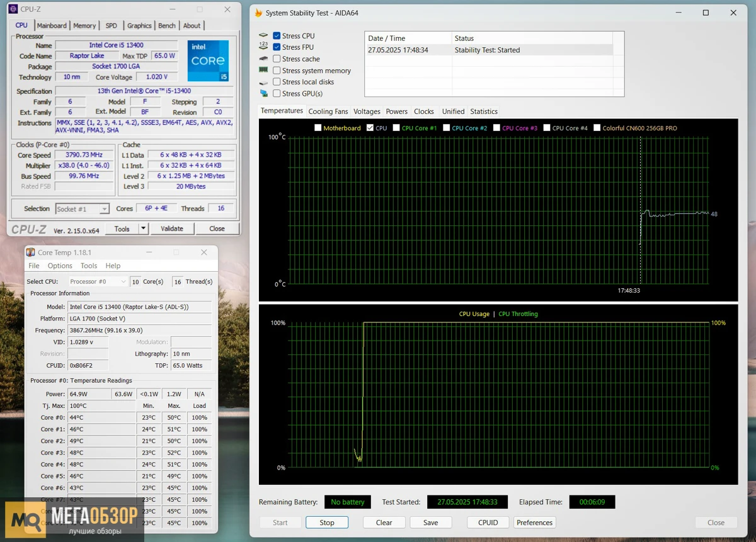
Task: Click the Stress local disks drive icon
Action: (263, 82)
